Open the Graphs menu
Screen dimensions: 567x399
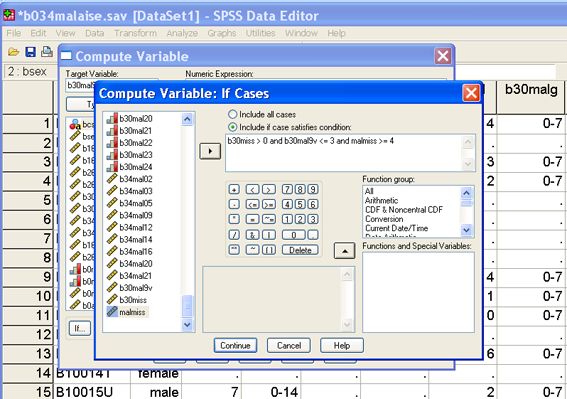point(222,33)
